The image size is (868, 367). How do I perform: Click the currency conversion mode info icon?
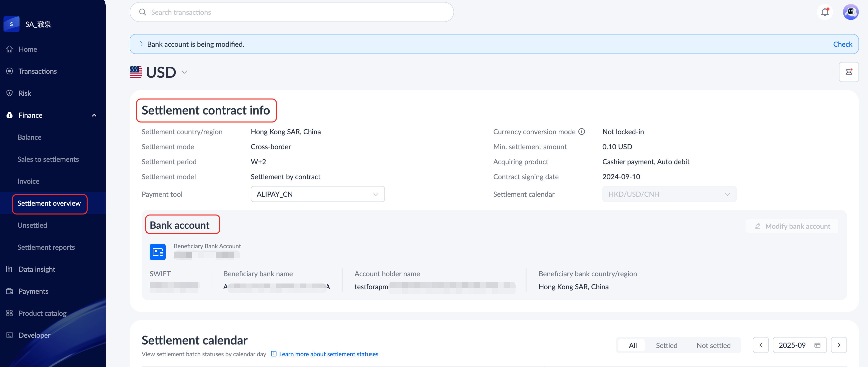582,132
